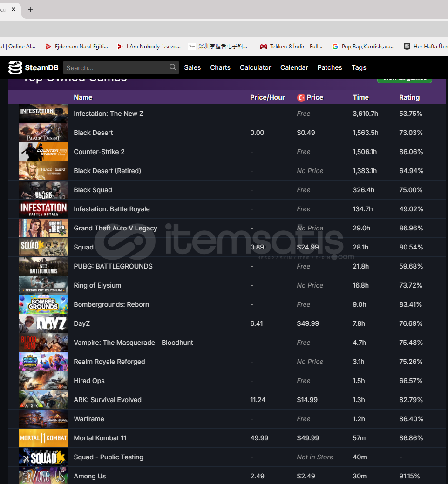
Task: Click the Black Desert (Retired) thumbnail
Action: pos(44,171)
